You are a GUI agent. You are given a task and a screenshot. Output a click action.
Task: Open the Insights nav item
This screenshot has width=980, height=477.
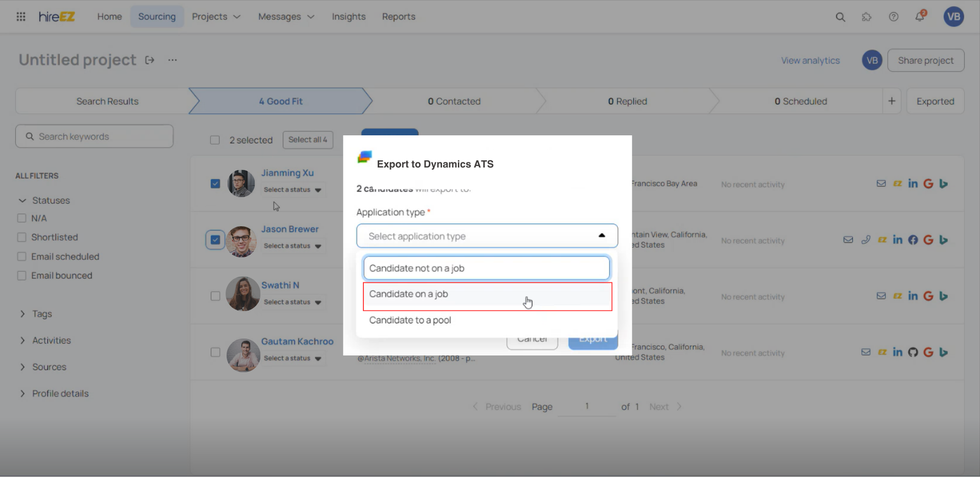click(349, 17)
